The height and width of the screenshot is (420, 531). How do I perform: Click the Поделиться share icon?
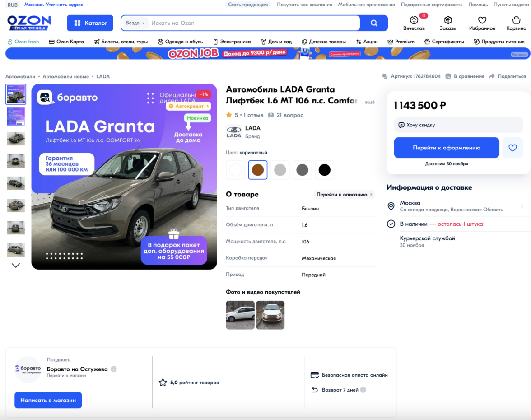click(492, 76)
